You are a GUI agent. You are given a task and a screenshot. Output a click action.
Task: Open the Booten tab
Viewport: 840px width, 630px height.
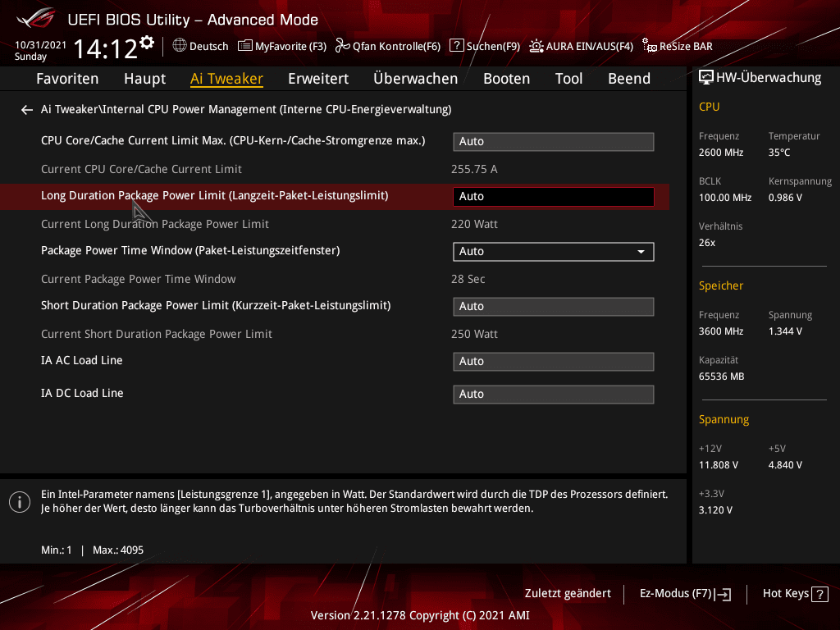coord(507,79)
